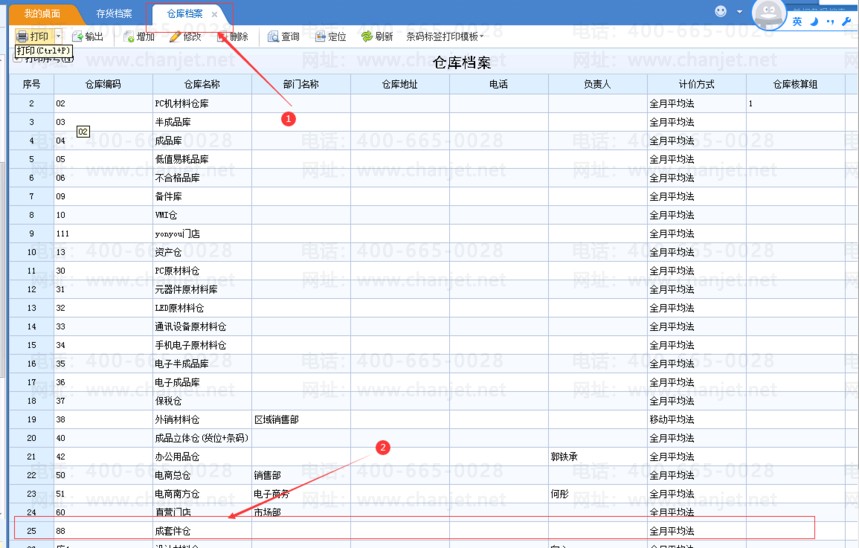Image resolution: width=859 pixels, height=548 pixels.
Task: Click the 郭轶承 person cell
Action: click(x=598, y=457)
